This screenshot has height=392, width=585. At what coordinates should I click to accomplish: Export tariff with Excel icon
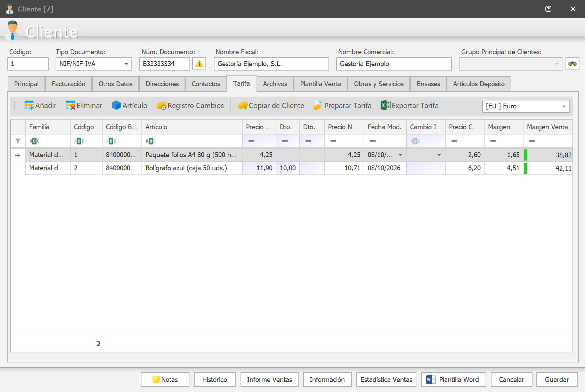385,106
